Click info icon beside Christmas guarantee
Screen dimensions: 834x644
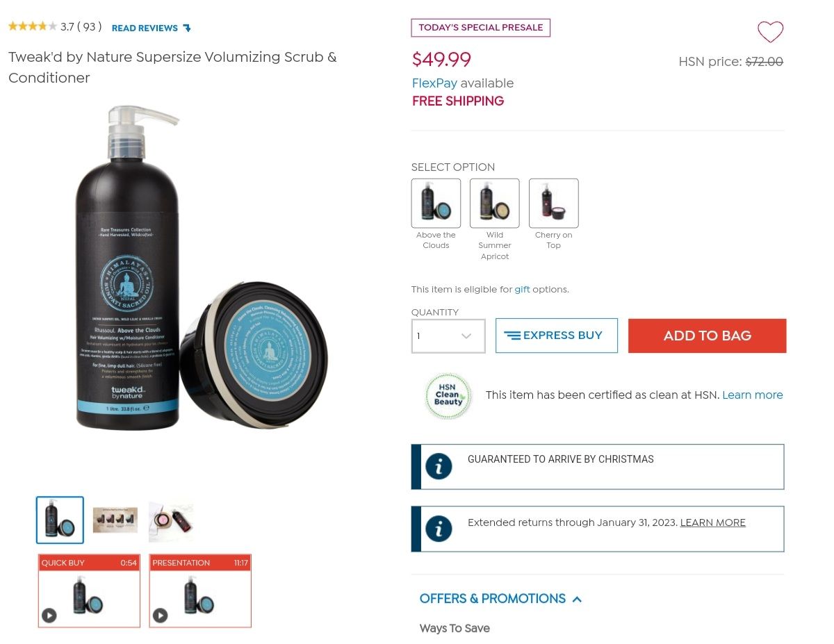[x=439, y=466]
